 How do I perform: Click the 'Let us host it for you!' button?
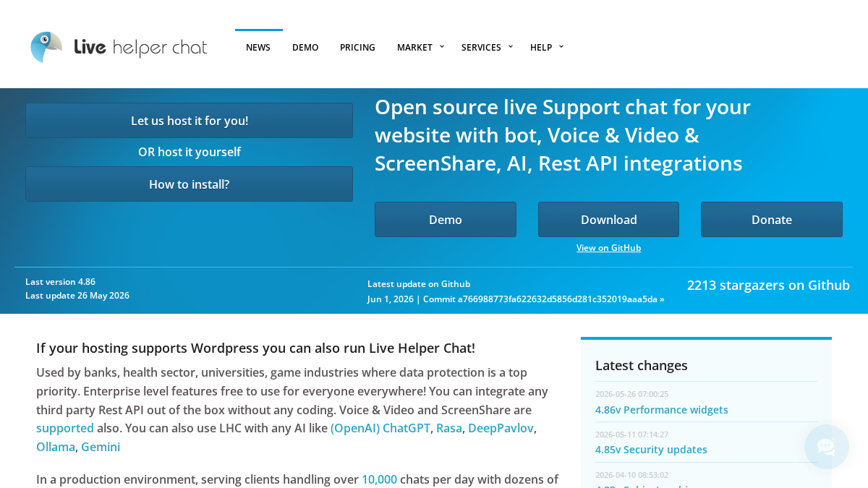[x=190, y=121]
